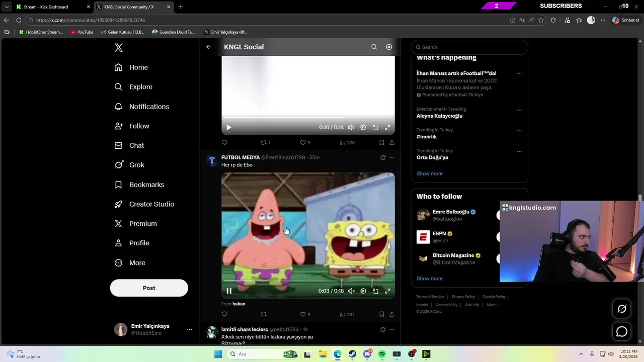
Task: Open Premium in the sidebar
Action: (136, 224)
